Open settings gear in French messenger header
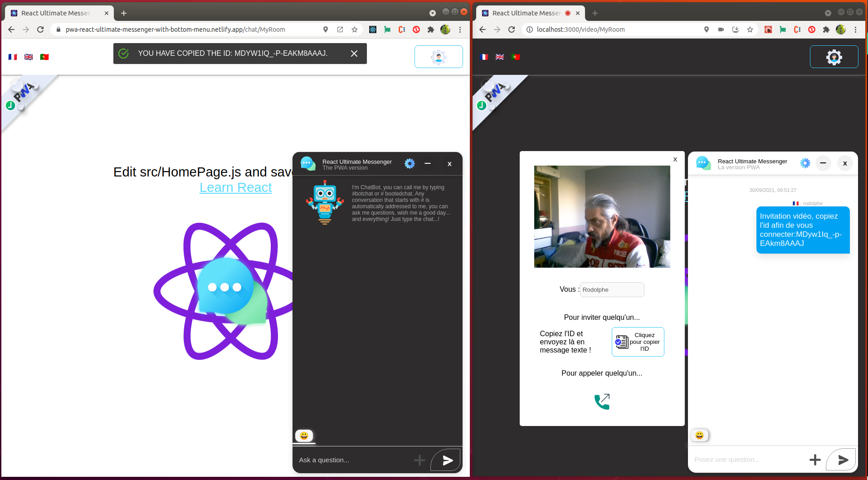Image resolution: width=868 pixels, height=480 pixels. 805,163
